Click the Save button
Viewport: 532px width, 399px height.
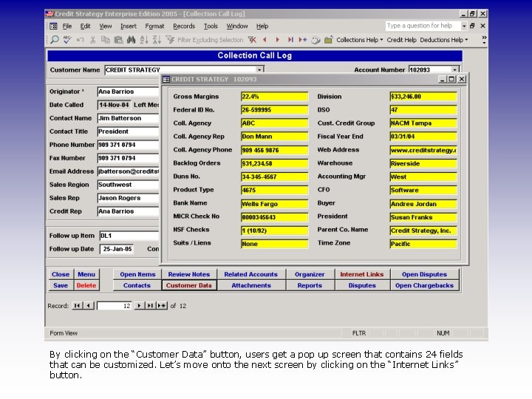(x=61, y=285)
